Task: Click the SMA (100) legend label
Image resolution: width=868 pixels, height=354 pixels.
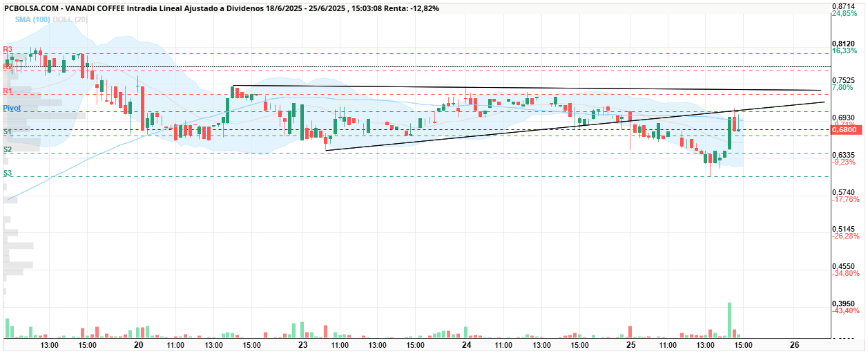Action: point(32,20)
